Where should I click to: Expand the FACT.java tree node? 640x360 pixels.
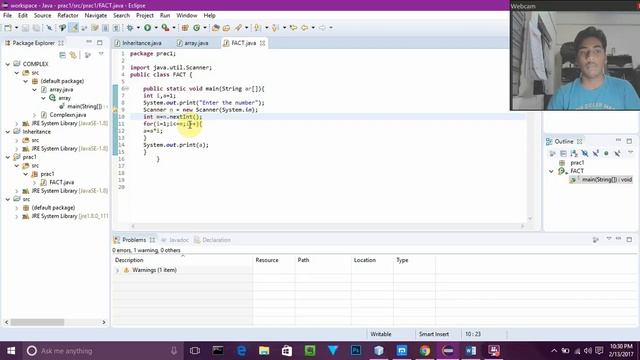pos(35,182)
